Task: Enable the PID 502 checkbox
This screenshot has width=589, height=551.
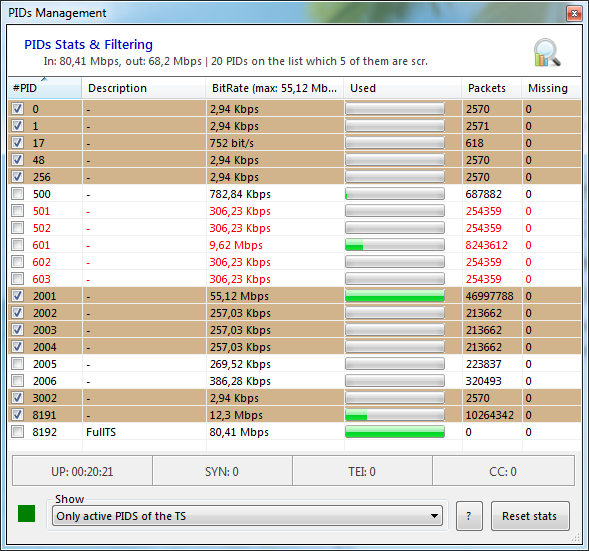Action: [x=17, y=228]
